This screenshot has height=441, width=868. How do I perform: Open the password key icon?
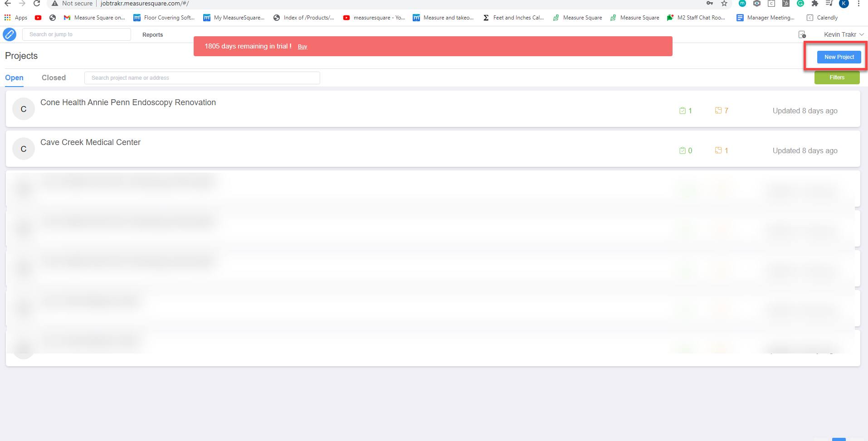coord(710,3)
